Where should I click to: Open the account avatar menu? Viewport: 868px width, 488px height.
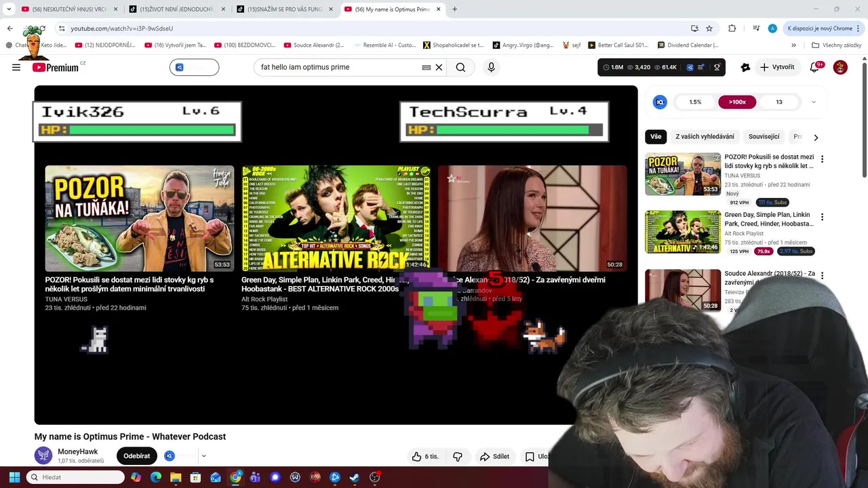pos(840,67)
